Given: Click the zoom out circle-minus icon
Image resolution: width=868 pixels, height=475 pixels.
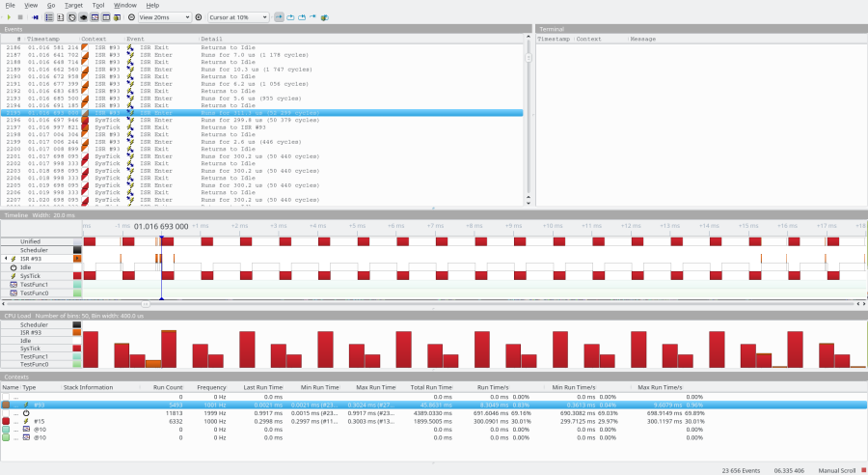Looking at the screenshot, I should click(x=131, y=17).
